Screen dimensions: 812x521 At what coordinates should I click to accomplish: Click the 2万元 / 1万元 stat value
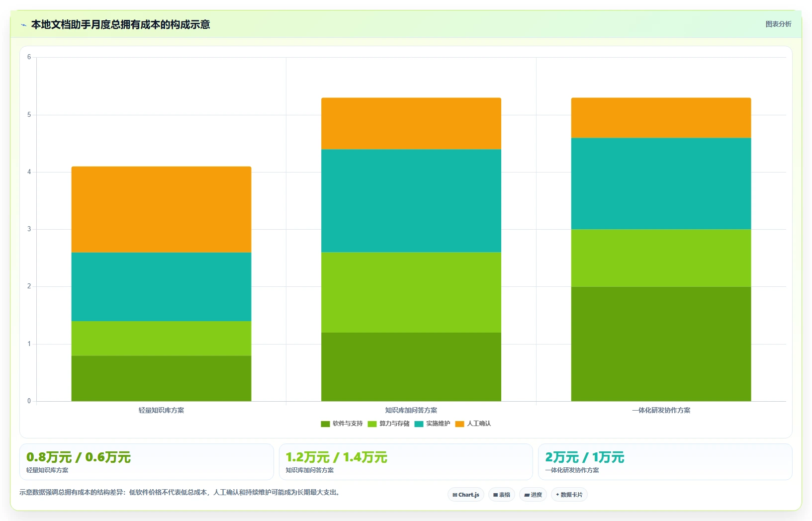tap(585, 457)
